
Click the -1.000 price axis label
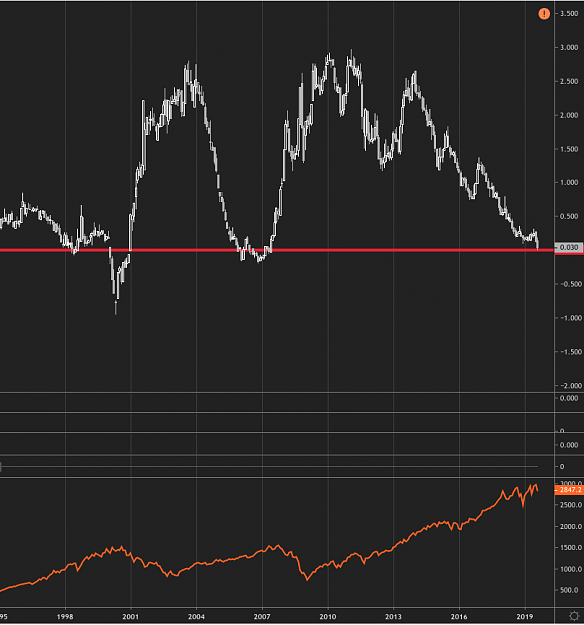(569, 318)
